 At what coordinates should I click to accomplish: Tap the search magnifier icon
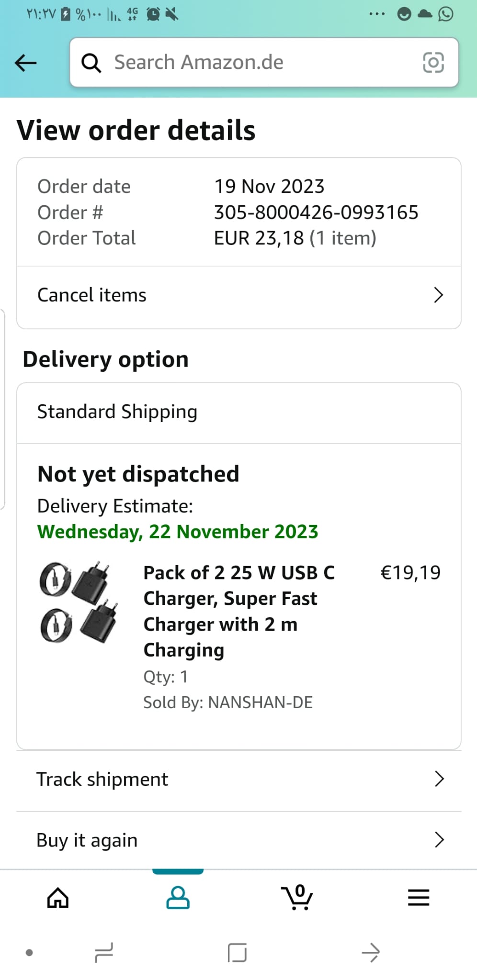click(x=91, y=63)
